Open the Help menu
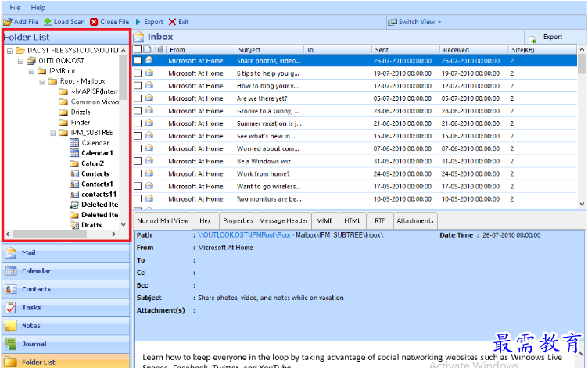The width and height of the screenshot is (588, 368). click(38, 7)
